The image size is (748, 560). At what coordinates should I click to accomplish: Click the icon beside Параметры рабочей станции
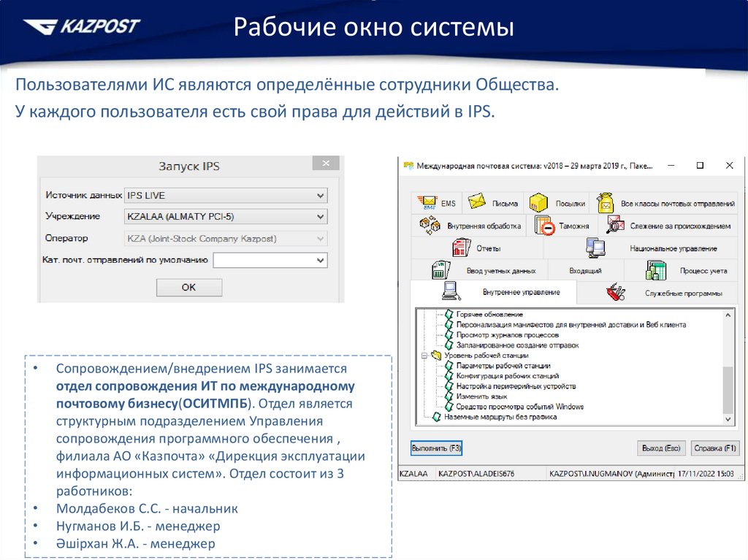click(x=449, y=365)
